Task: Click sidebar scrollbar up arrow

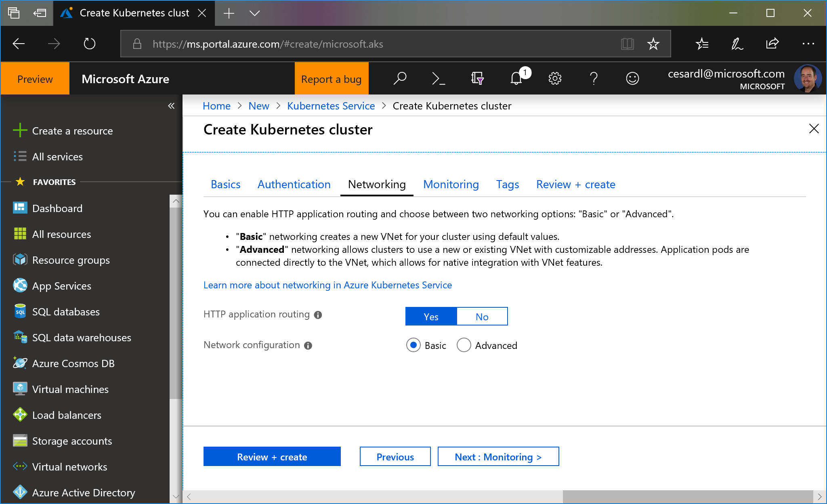Action: pos(176,201)
